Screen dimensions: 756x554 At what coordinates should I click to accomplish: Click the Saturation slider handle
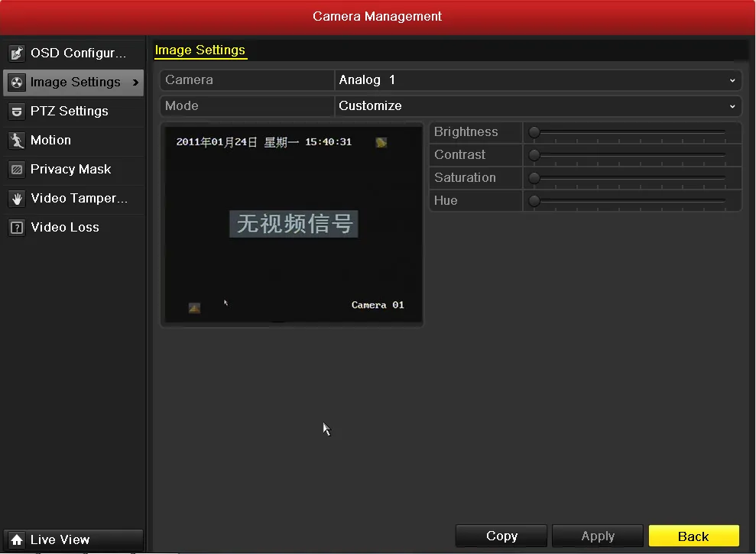click(x=534, y=178)
